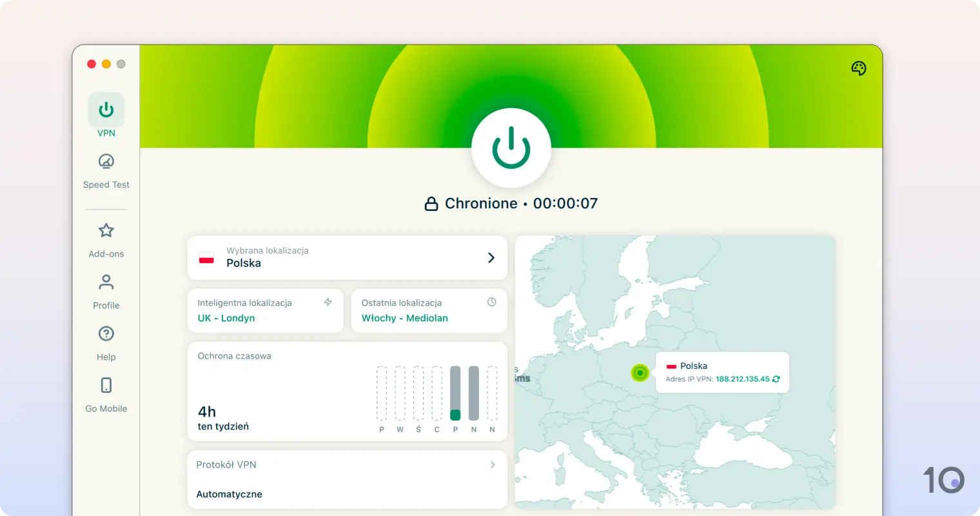Click the Polish flag in the location card

206,257
